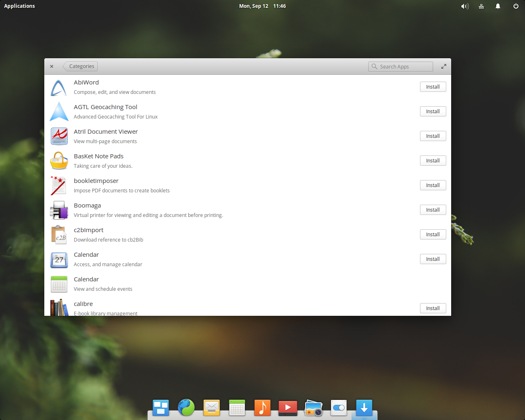
Task: Install Atril Document Viewer
Action: (x=433, y=136)
